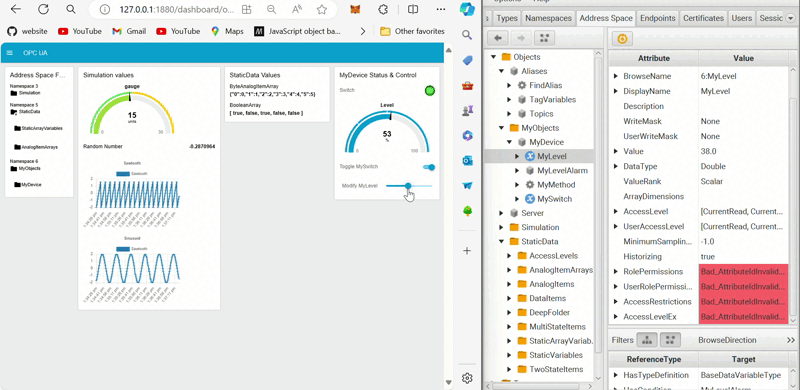
Task: Expand the Server node
Action: (x=501, y=213)
